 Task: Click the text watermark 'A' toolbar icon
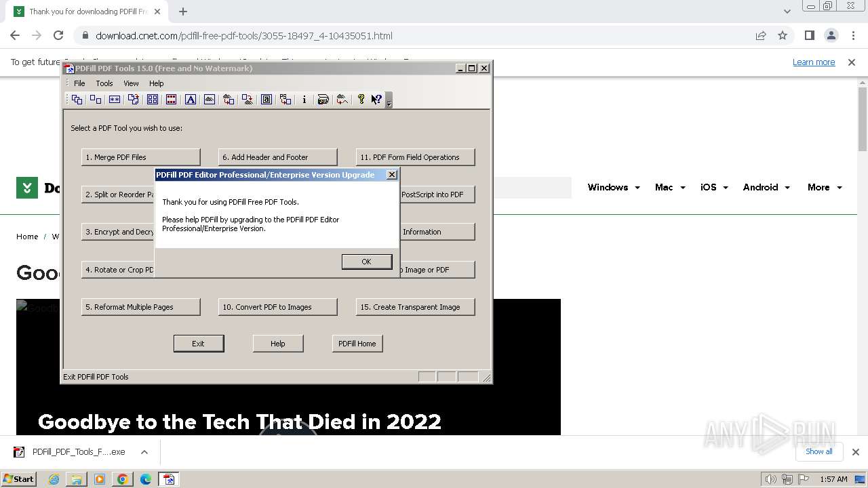(191, 100)
